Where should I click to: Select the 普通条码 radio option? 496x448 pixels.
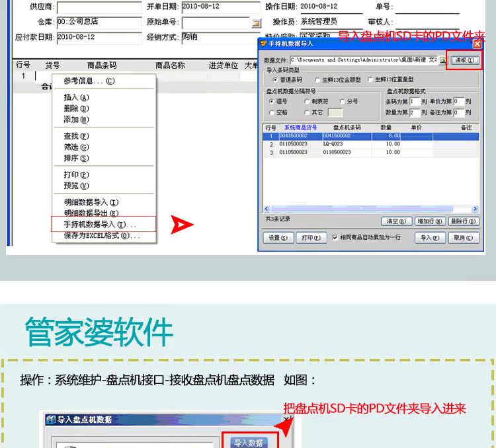(288, 80)
